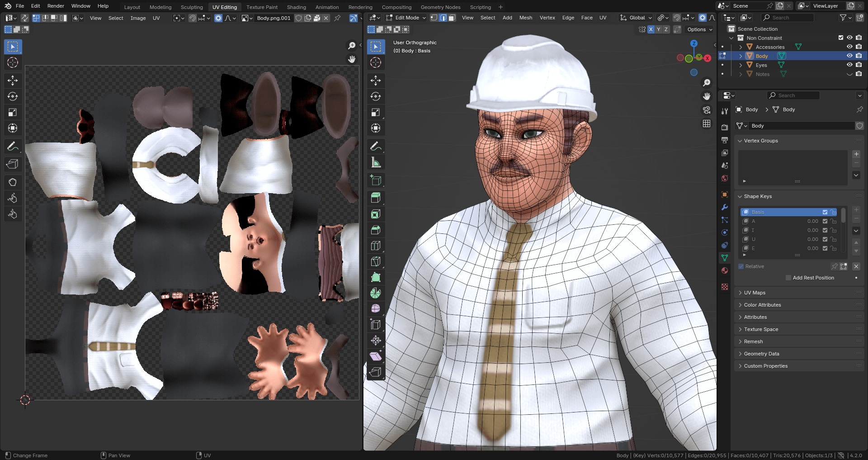Switch to the Sculpting workspace tab

[x=192, y=7]
